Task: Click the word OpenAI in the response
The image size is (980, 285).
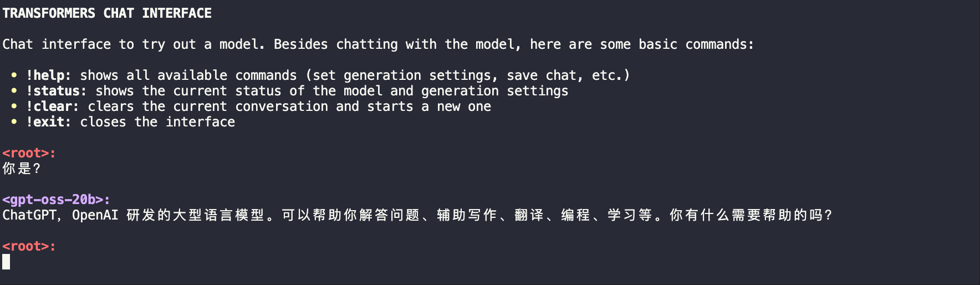Action: click(x=95, y=215)
